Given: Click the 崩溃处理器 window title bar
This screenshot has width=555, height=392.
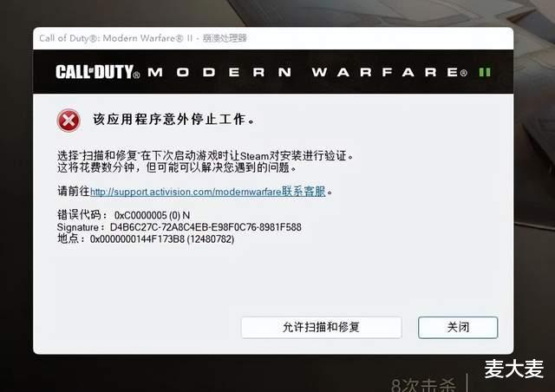Looking at the screenshot, I should point(273,38).
